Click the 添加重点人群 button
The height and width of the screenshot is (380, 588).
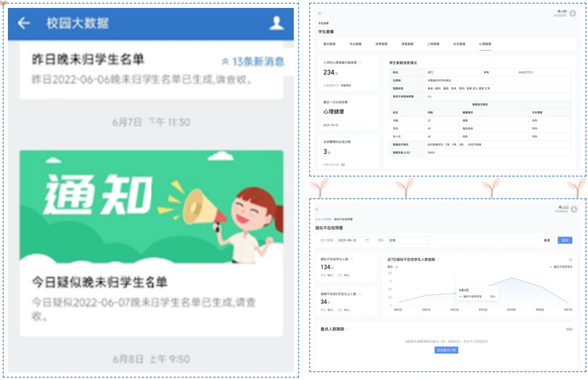click(446, 350)
